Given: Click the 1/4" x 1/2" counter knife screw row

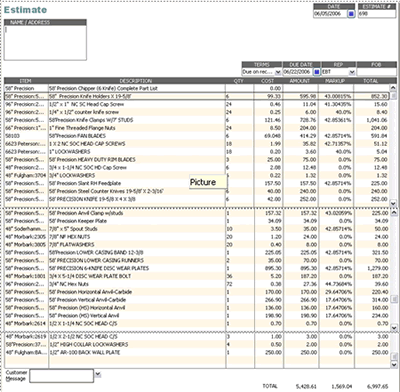Looking at the screenshot, I should click(197, 112).
